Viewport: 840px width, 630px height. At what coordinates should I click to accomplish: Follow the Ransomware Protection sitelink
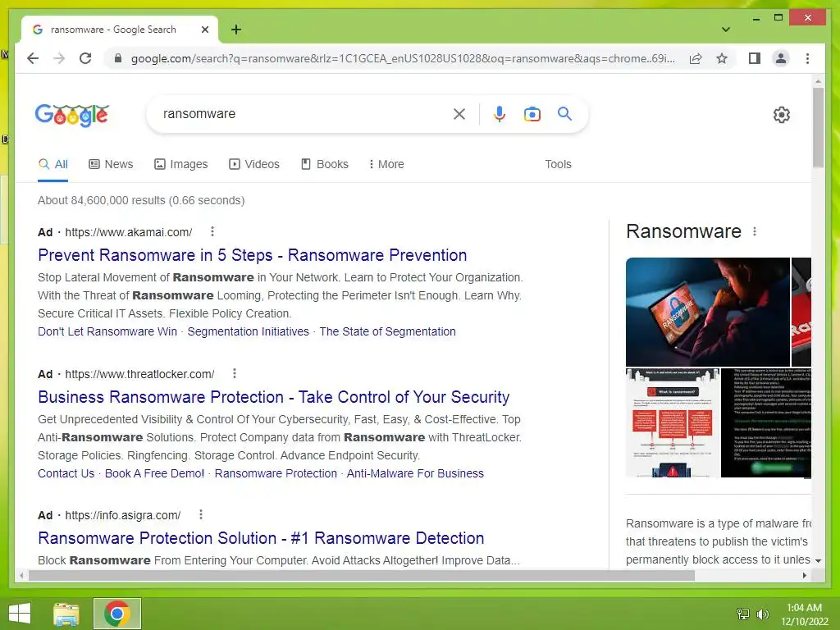(276, 473)
